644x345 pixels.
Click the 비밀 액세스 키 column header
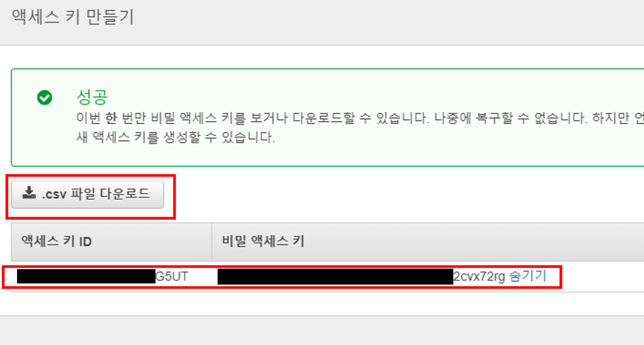(x=263, y=241)
